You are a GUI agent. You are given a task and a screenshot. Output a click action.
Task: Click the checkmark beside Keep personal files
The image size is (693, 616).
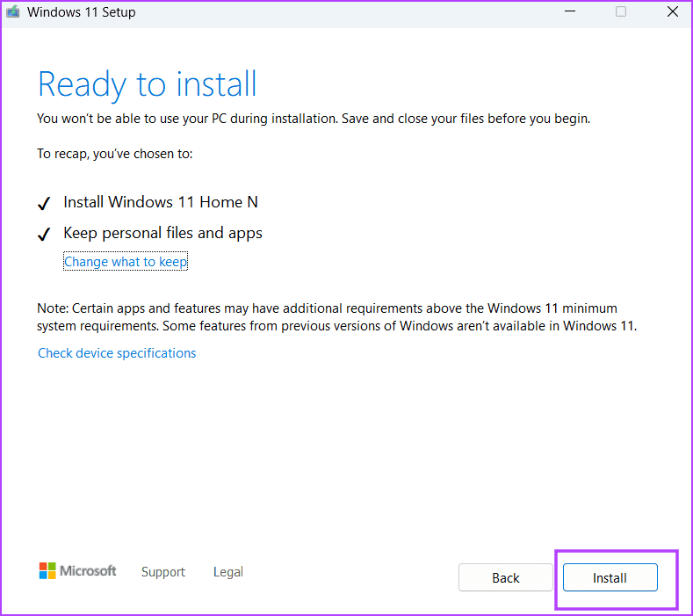(44, 234)
